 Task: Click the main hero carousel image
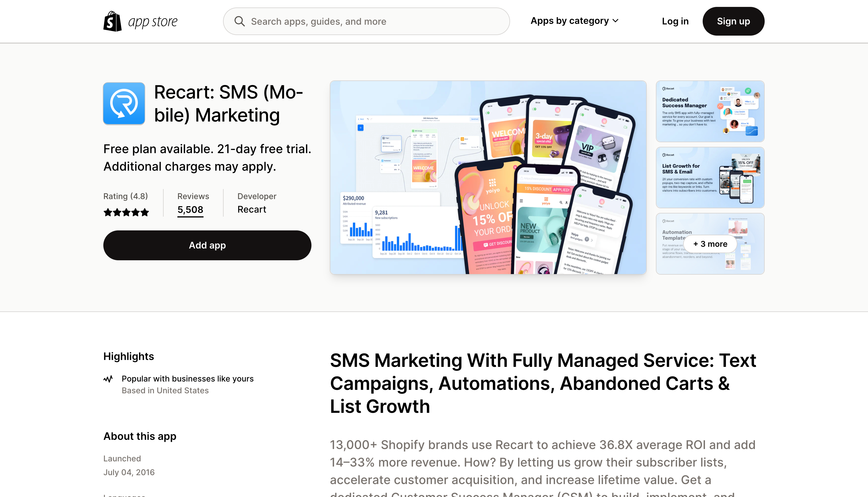pyautogui.click(x=488, y=177)
